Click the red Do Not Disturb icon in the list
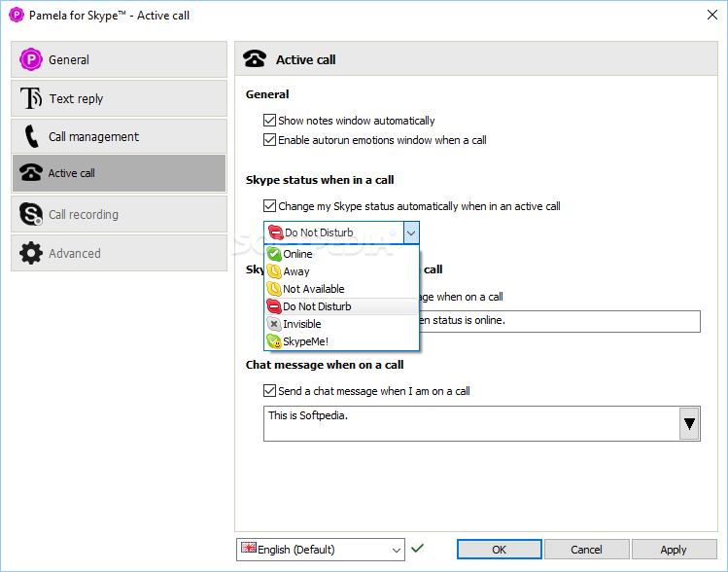Viewport: 728px width, 572px height. [x=274, y=306]
